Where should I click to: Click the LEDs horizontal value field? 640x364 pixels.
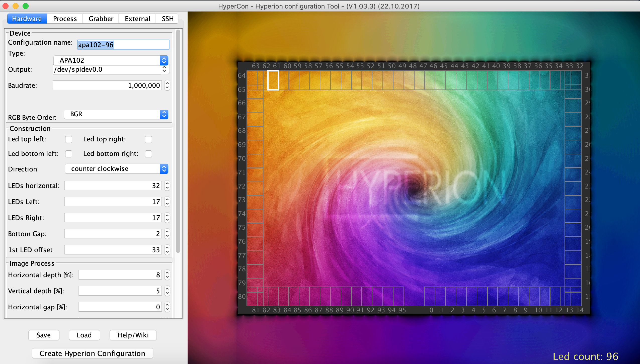point(113,186)
